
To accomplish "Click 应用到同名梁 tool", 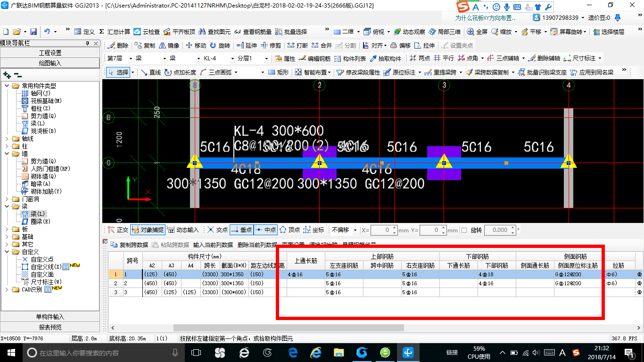I will (x=592, y=72).
